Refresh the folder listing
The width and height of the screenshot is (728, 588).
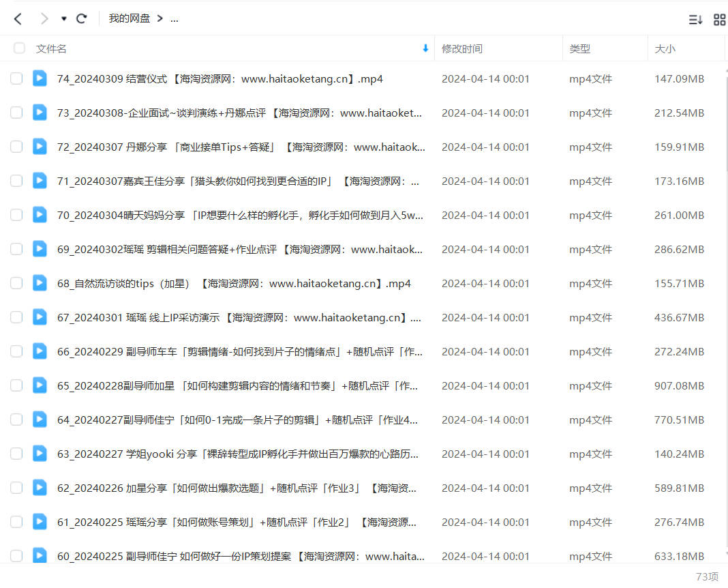click(x=82, y=18)
